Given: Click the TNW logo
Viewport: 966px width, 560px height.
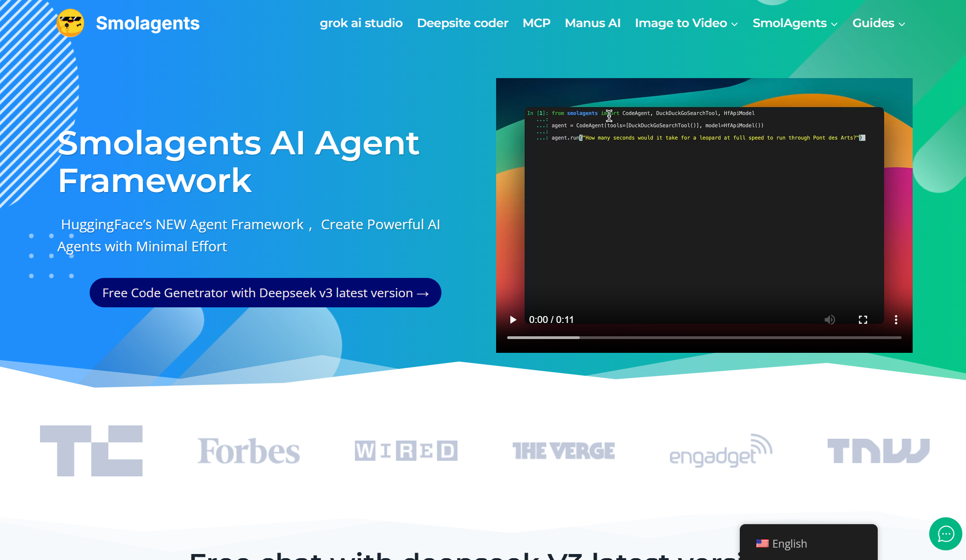Looking at the screenshot, I should point(878,451).
